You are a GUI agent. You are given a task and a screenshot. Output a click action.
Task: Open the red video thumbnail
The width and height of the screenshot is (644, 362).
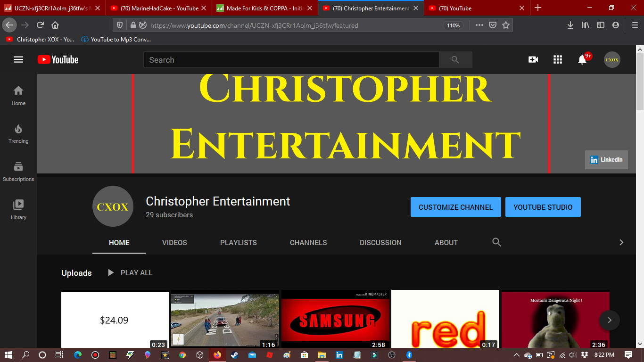coord(445,320)
